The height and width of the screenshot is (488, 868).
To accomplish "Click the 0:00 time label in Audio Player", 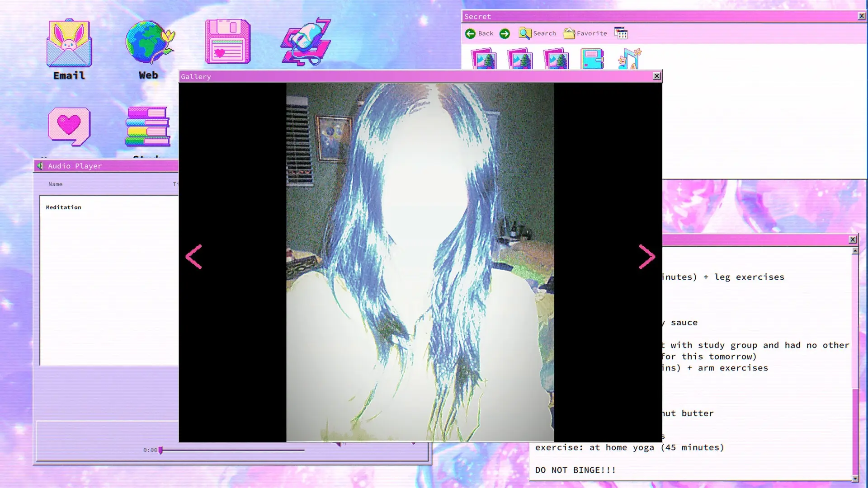I will point(150,450).
